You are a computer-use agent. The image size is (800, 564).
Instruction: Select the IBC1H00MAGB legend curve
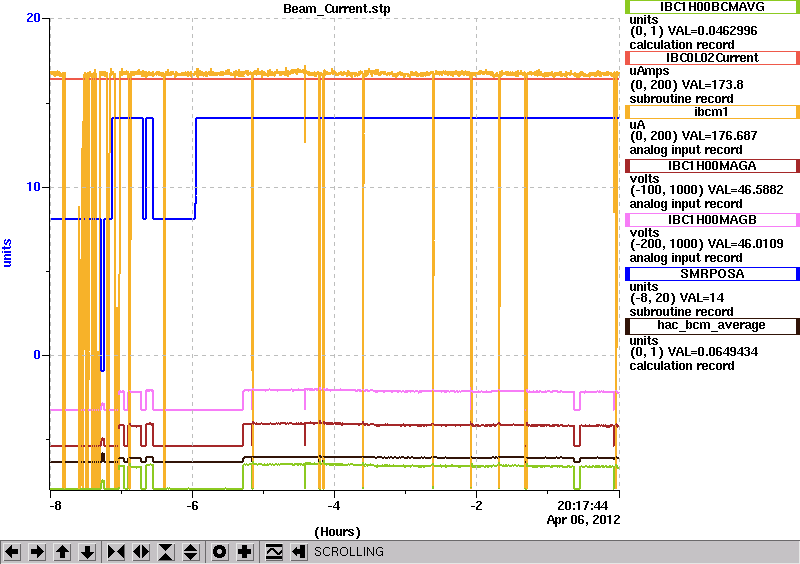(x=712, y=220)
